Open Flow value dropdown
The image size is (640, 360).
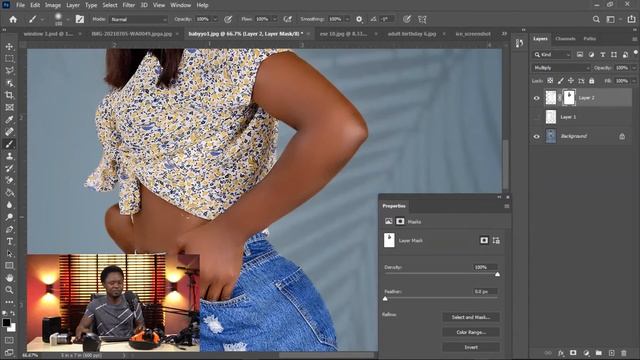[275, 19]
